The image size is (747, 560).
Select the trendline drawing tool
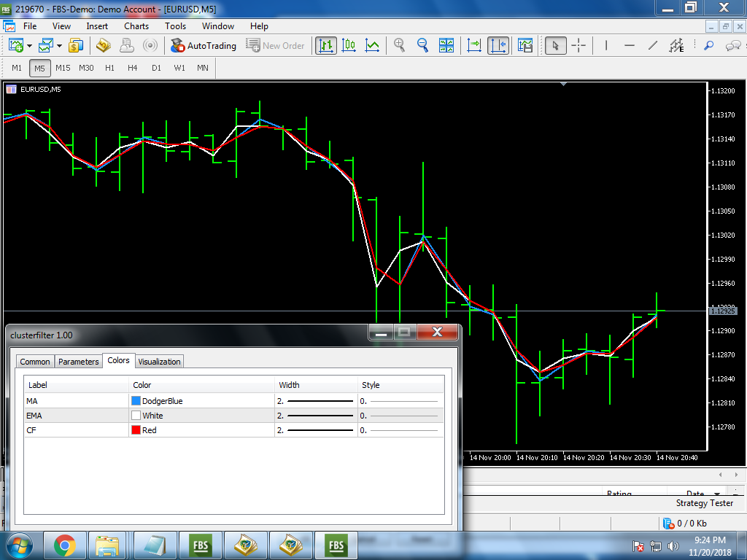(653, 46)
